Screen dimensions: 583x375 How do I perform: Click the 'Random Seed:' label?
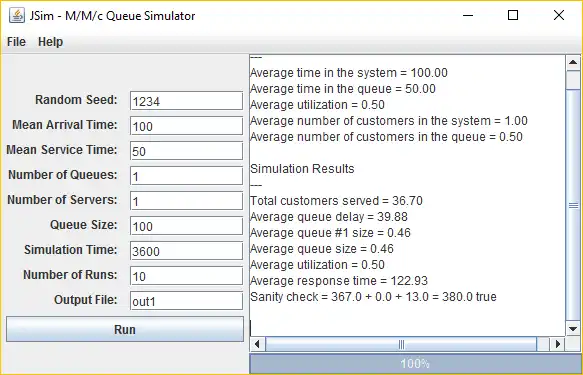pyautogui.click(x=76, y=100)
